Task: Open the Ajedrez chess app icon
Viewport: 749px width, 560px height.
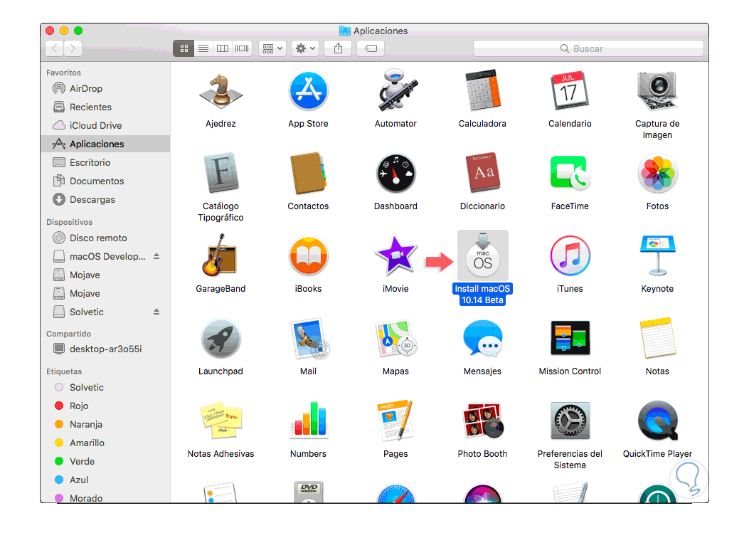Action: pyautogui.click(x=221, y=91)
